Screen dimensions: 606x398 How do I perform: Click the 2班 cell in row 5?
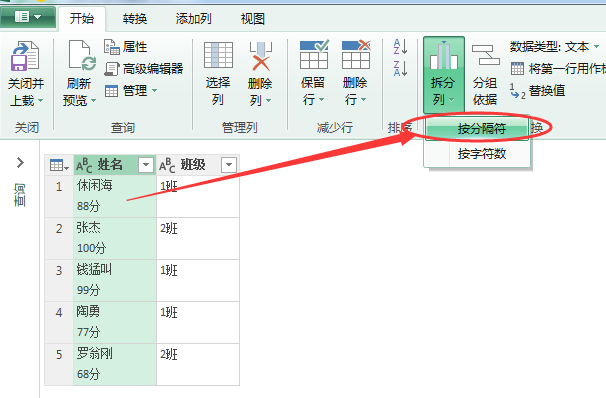pos(198,364)
